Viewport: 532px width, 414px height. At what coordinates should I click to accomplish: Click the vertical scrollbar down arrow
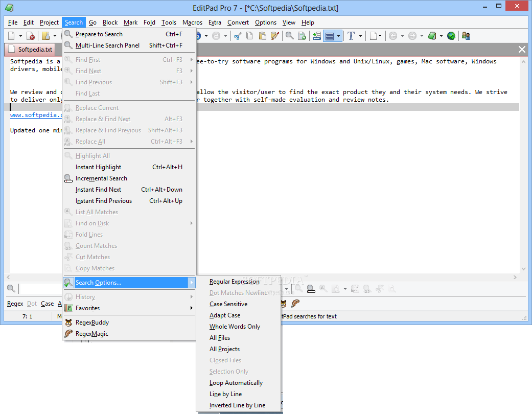click(523, 269)
